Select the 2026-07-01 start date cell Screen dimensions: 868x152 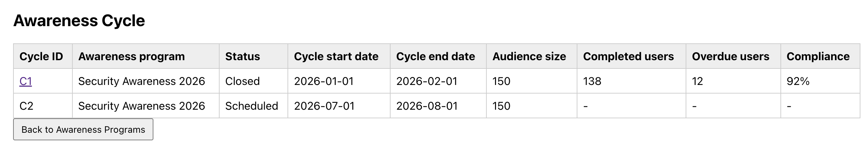[324, 106]
